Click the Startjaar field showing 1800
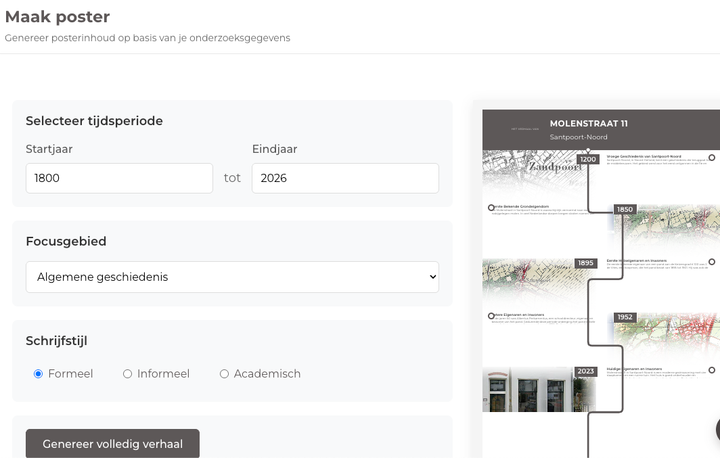720x458 pixels. point(119,178)
